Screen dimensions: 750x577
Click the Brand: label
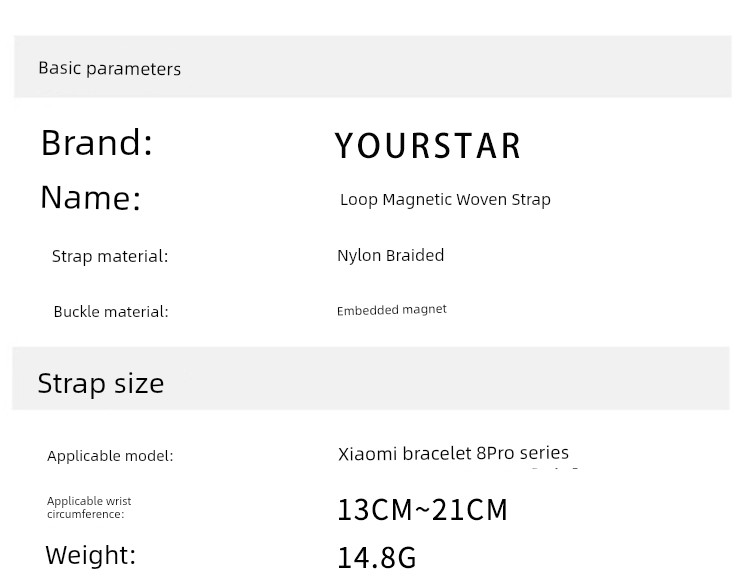tap(97, 143)
